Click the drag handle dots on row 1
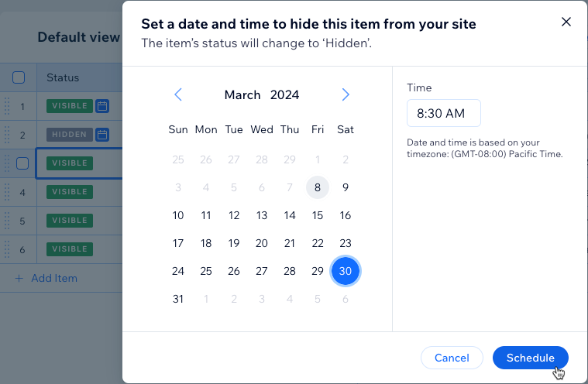588x384 pixels. pos(7,106)
